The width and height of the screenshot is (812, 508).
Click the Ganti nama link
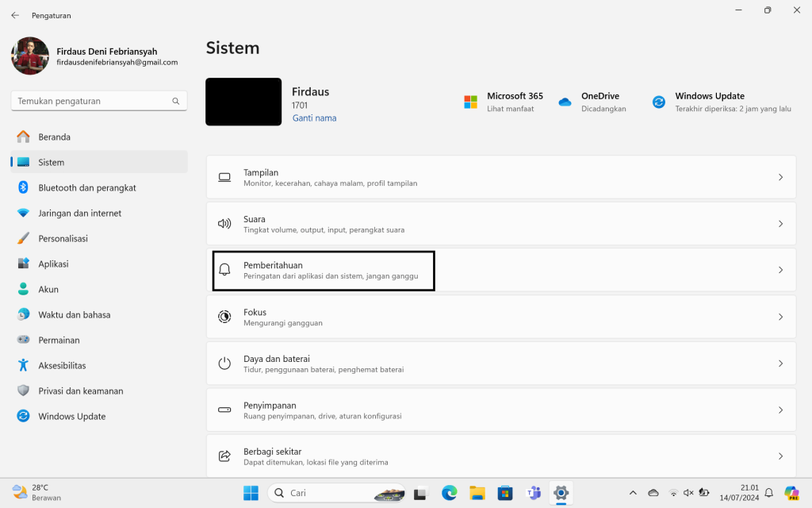314,118
